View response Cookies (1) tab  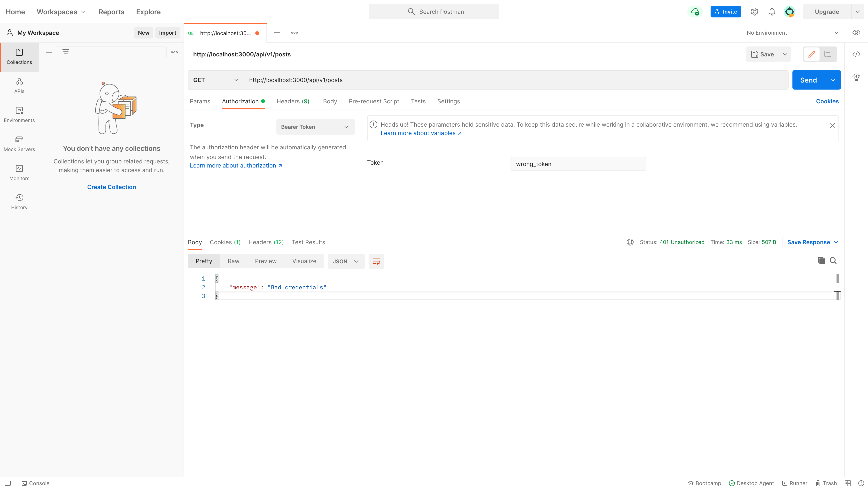click(225, 242)
